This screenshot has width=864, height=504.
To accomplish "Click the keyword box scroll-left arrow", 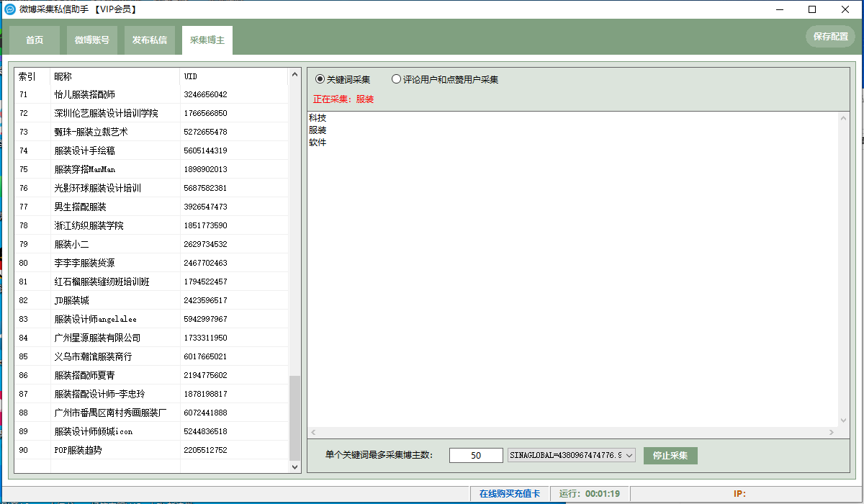I will pyautogui.click(x=313, y=432).
